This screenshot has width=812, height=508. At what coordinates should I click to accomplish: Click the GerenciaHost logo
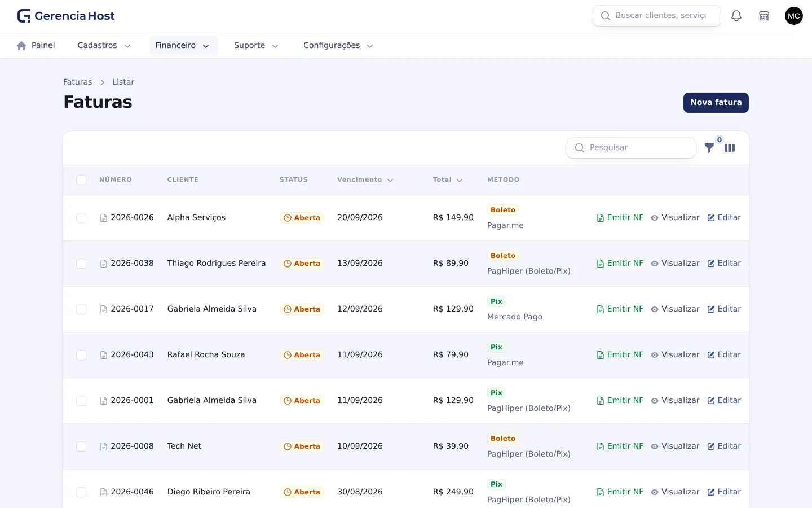click(66, 16)
